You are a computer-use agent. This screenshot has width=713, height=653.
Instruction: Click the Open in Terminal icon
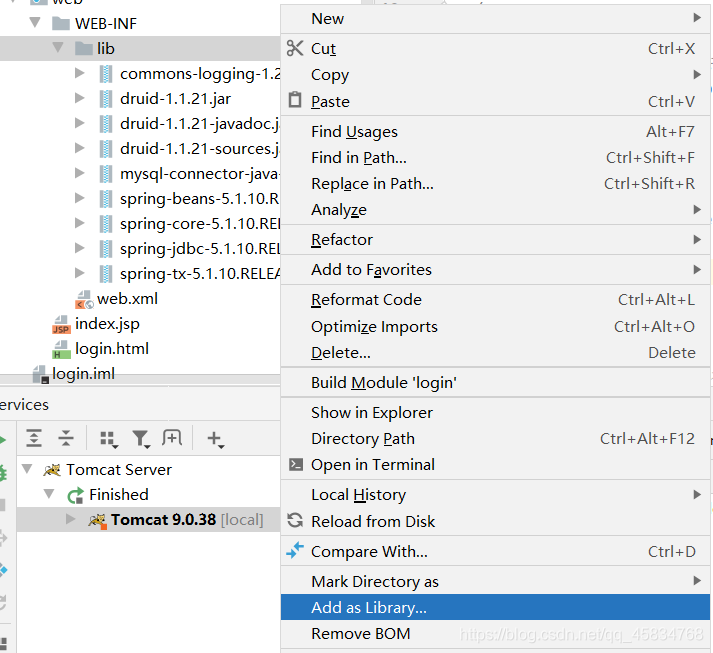[296, 464]
